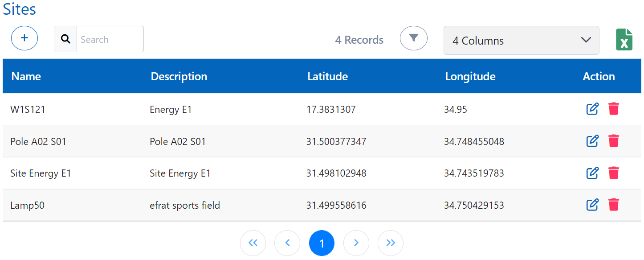
Task: Edit the Pole A02 S01 row
Action: 592,141
